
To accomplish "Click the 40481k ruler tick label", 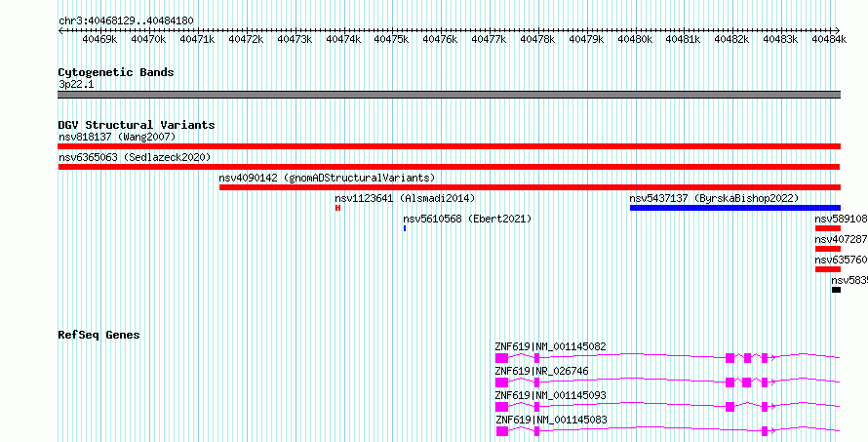I will [x=683, y=39].
